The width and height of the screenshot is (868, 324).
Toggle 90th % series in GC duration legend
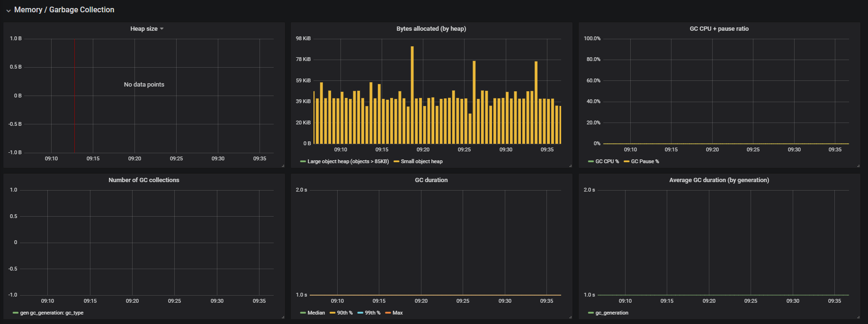pos(345,313)
